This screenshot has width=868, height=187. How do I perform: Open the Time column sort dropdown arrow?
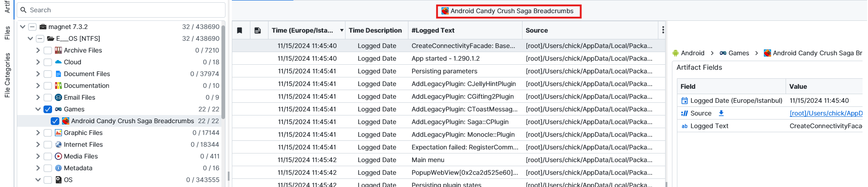tap(341, 30)
